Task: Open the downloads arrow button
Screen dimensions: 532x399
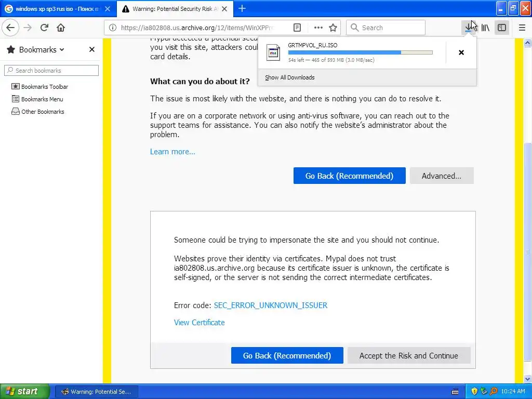Action: pyautogui.click(x=469, y=28)
